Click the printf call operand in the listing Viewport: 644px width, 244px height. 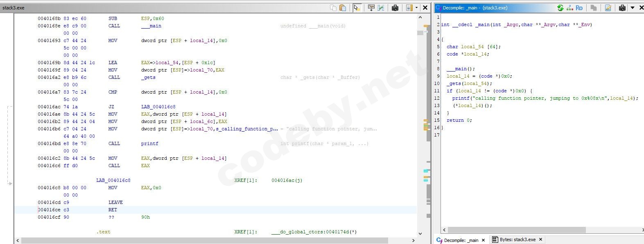pos(149,143)
